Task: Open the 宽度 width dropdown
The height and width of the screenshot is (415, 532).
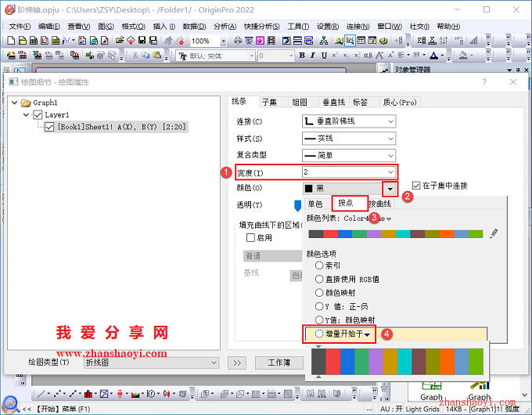Action: pos(349,171)
